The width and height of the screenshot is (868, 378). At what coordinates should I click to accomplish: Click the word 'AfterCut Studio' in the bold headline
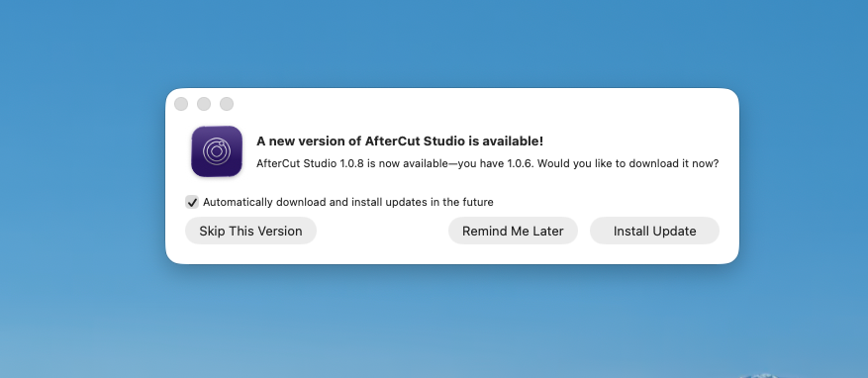[x=415, y=142]
